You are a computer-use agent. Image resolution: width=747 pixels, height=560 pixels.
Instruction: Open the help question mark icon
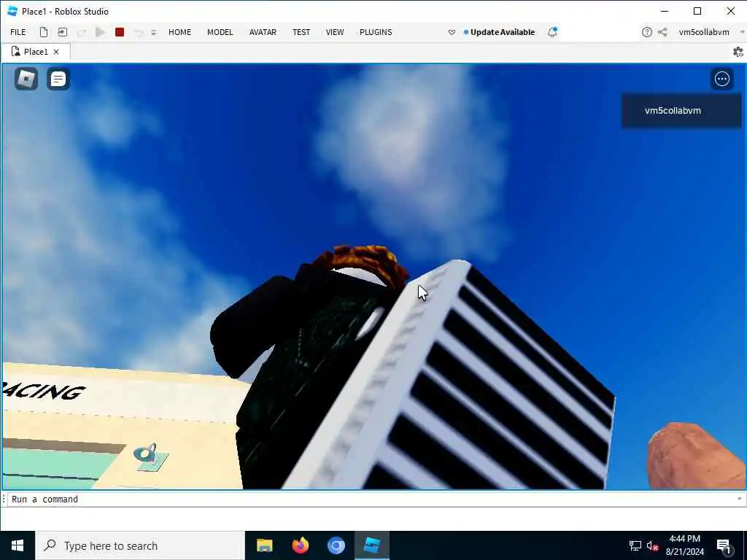click(646, 32)
